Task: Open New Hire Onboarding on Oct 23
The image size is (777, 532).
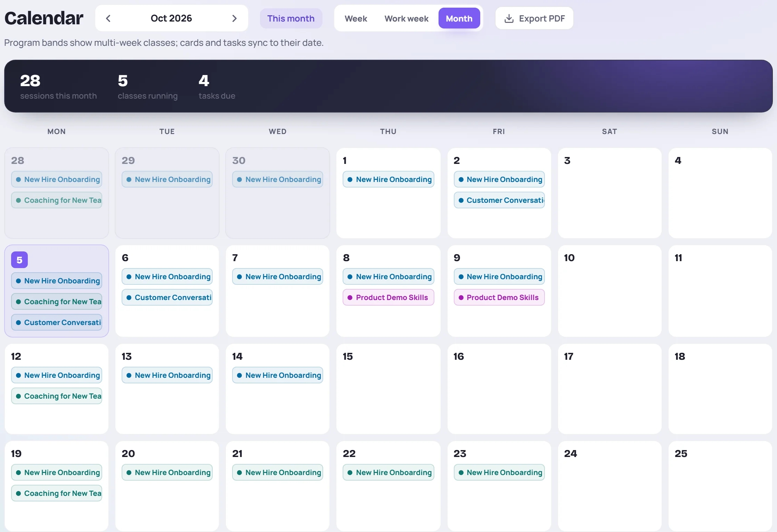Action: coord(499,472)
